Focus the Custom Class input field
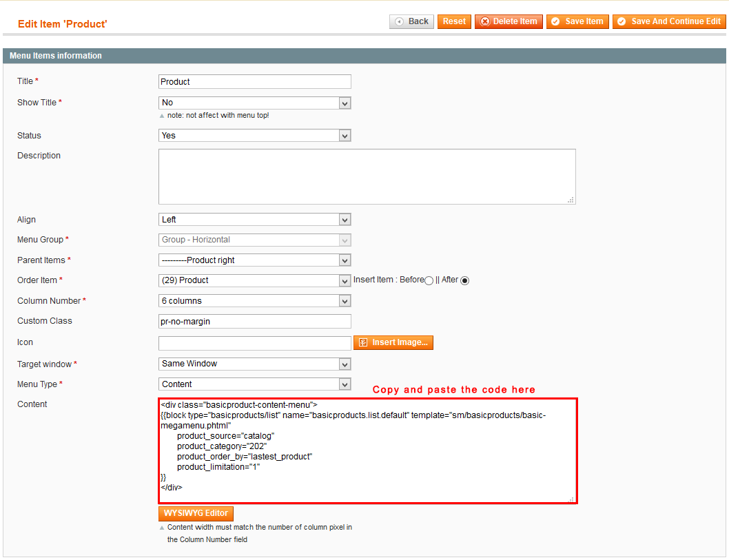This screenshot has height=560, width=729. 255,322
